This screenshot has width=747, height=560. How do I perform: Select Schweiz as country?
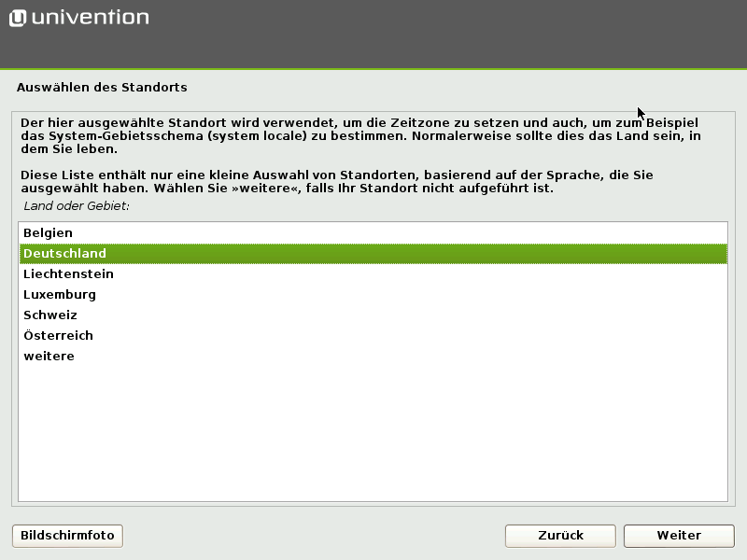50,315
